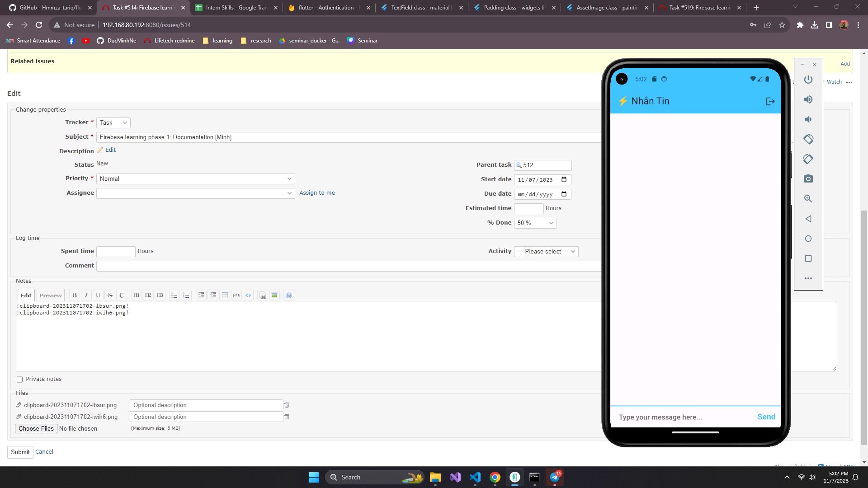Open Visual Studio Code from taskbar

[x=475, y=477]
